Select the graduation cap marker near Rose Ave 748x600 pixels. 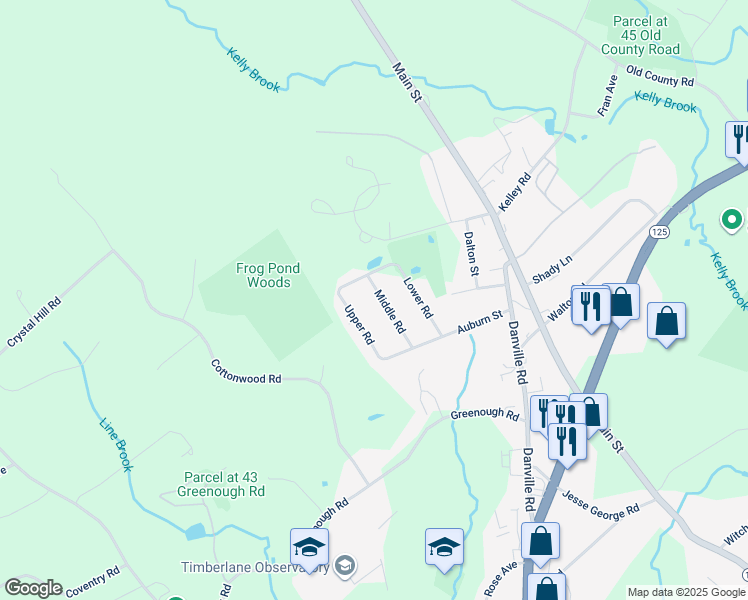tap(444, 548)
